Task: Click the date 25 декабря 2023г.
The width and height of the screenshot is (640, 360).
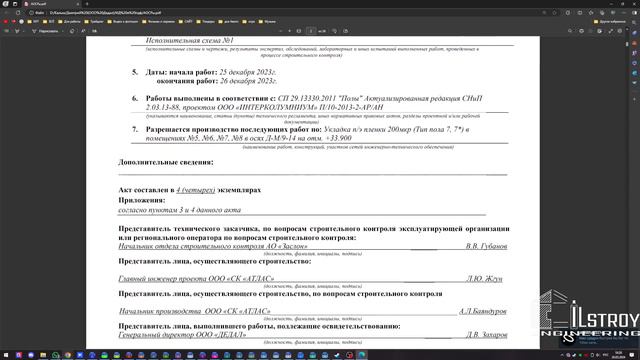Action: (x=248, y=72)
